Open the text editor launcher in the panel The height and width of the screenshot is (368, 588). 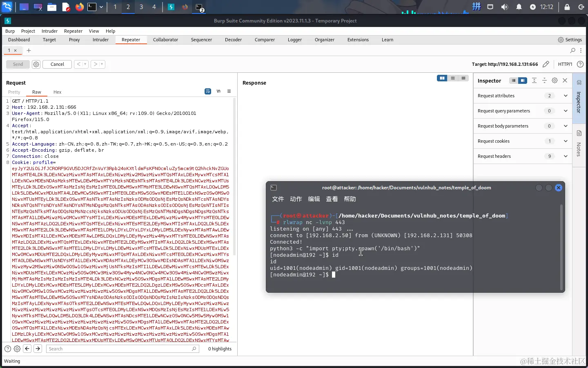pos(66,7)
